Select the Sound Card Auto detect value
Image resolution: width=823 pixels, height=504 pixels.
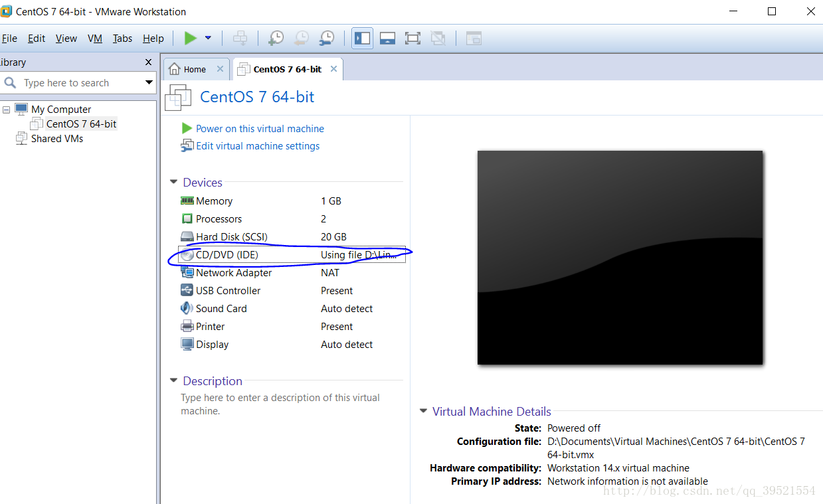[x=347, y=309]
